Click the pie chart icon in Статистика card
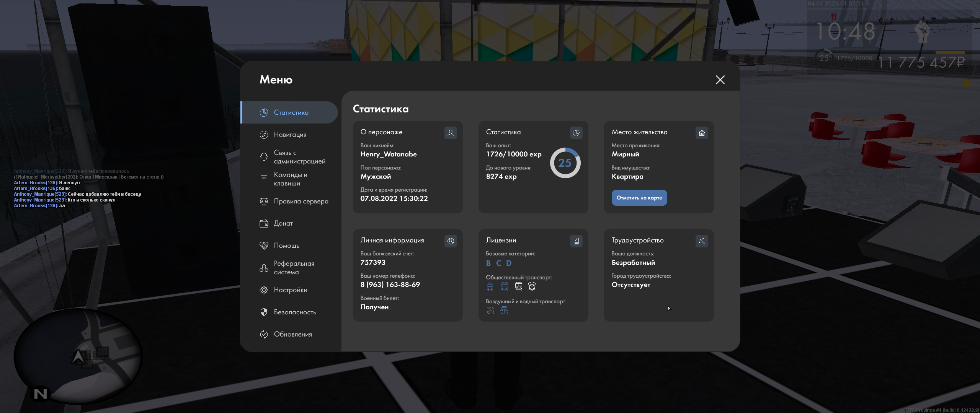This screenshot has width=980, height=413. 576,133
